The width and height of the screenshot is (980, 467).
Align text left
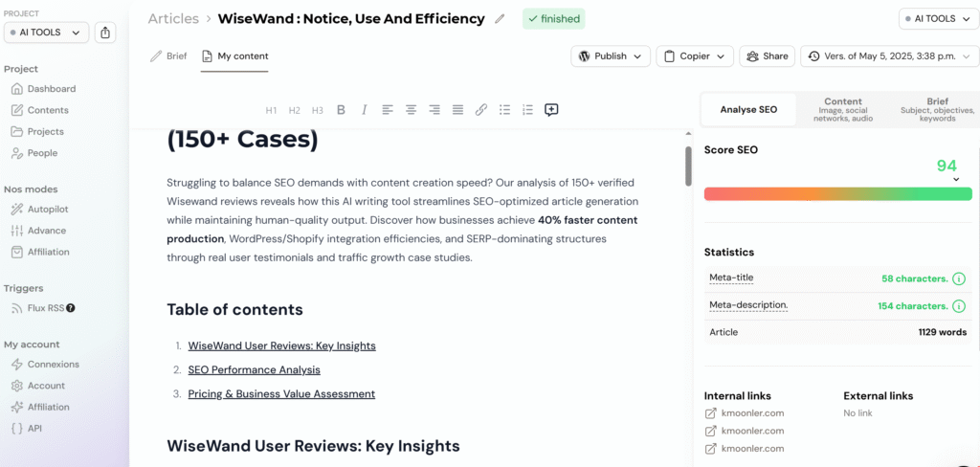(x=388, y=110)
